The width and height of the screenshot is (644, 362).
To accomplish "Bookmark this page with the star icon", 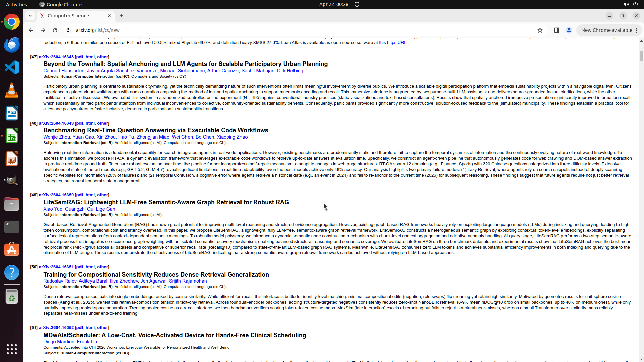I will pos(540,30).
